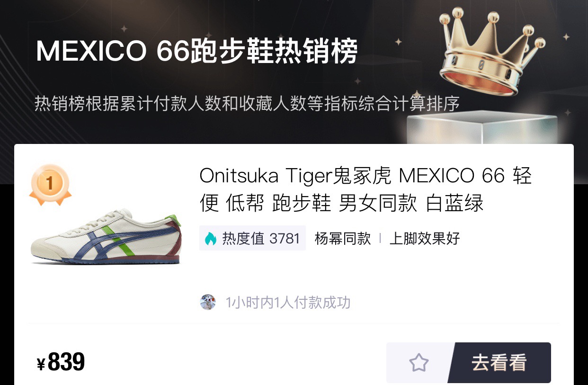Click the golden crown graphic
Screen dimensions: 588x385
point(491,53)
